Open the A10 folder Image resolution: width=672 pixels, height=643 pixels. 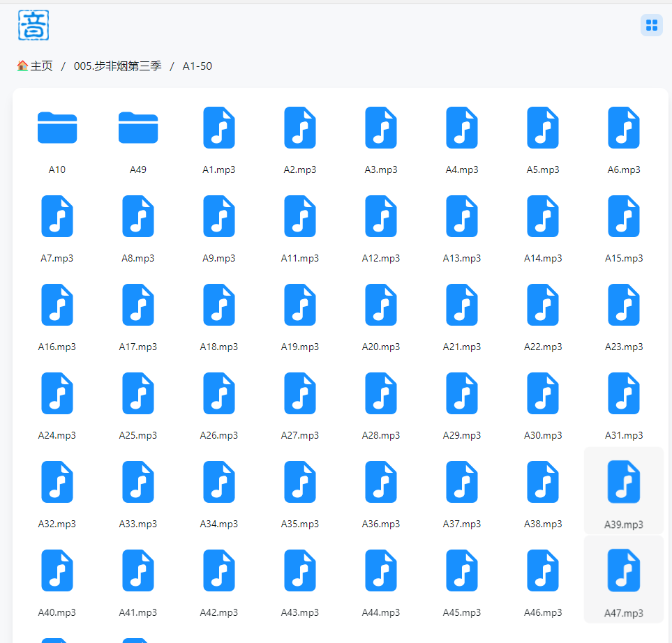pos(57,128)
